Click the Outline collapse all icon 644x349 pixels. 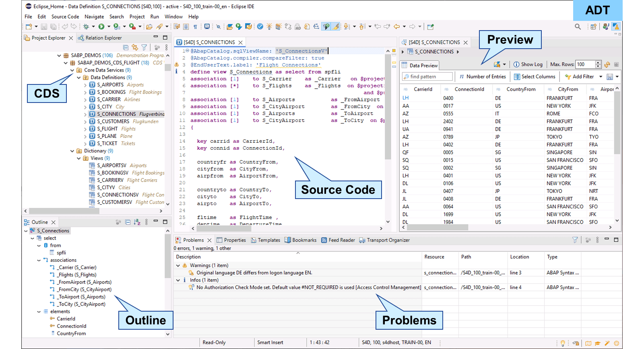128,222
